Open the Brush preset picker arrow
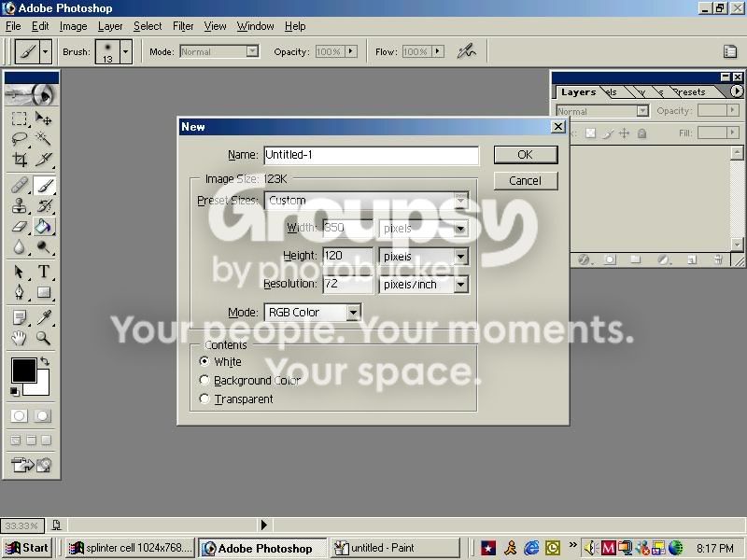 click(126, 51)
